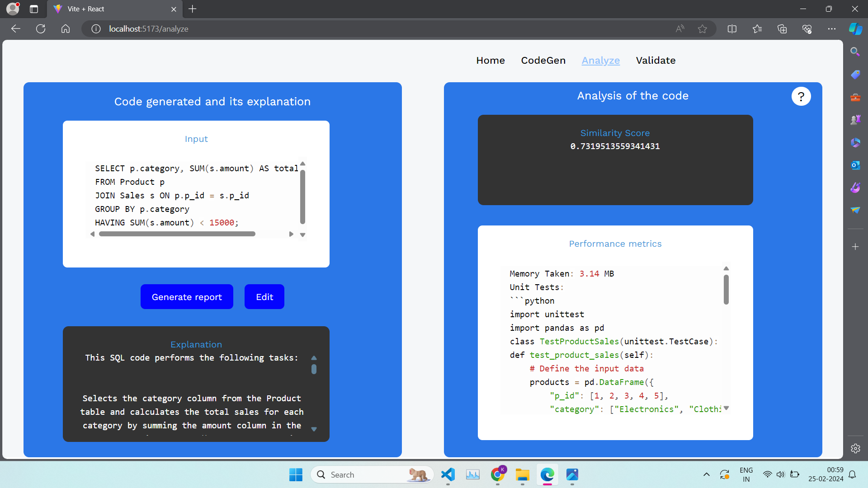
Task: Open Visual Studio Code from taskbar
Action: pos(448,474)
